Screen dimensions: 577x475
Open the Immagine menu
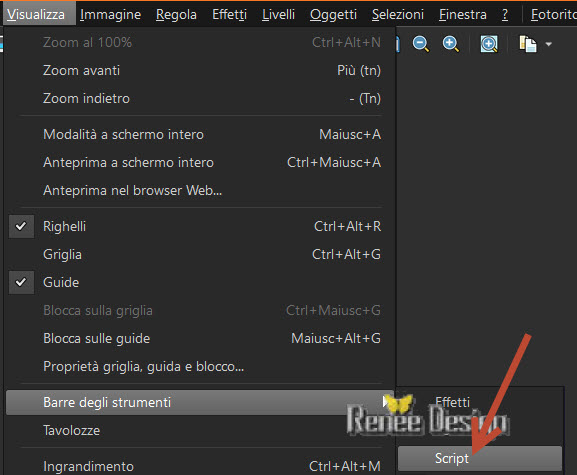point(110,14)
